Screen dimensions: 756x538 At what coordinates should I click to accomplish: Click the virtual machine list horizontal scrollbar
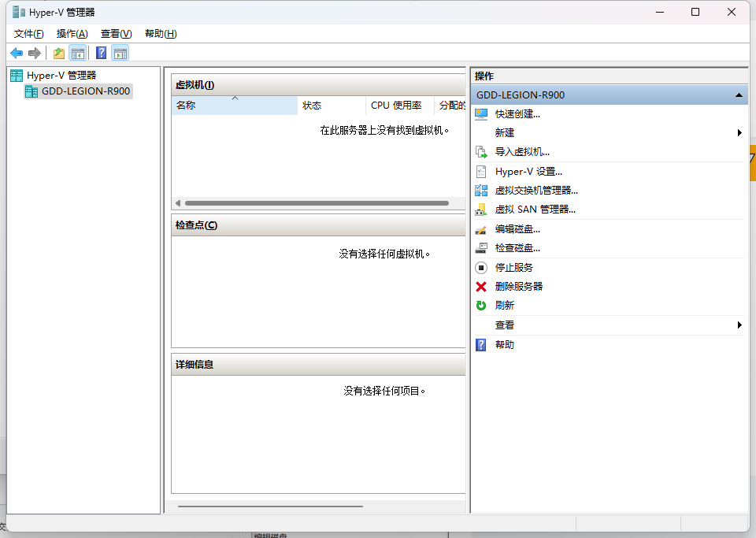tap(317, 203)
